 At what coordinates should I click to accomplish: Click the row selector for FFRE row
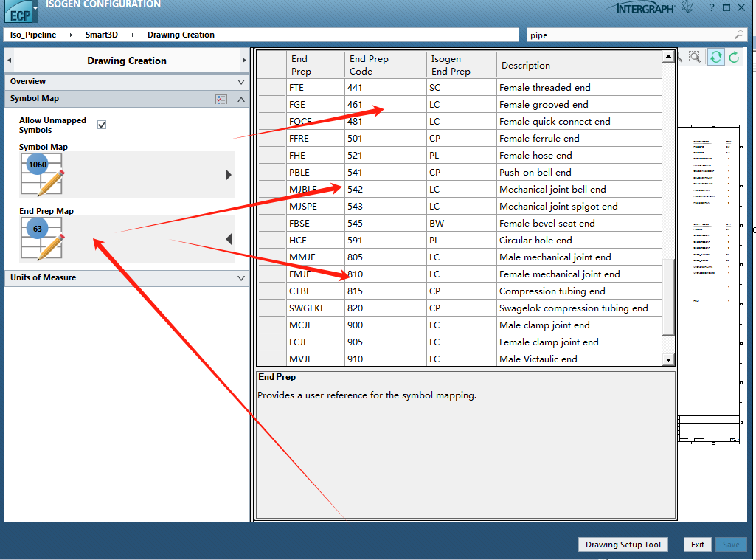[272, 139]
